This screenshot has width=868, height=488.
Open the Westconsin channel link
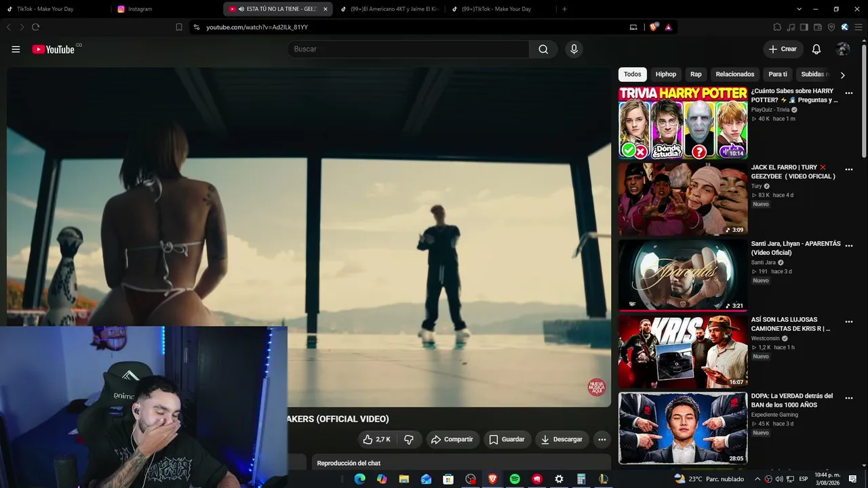[x=766, y=338]
